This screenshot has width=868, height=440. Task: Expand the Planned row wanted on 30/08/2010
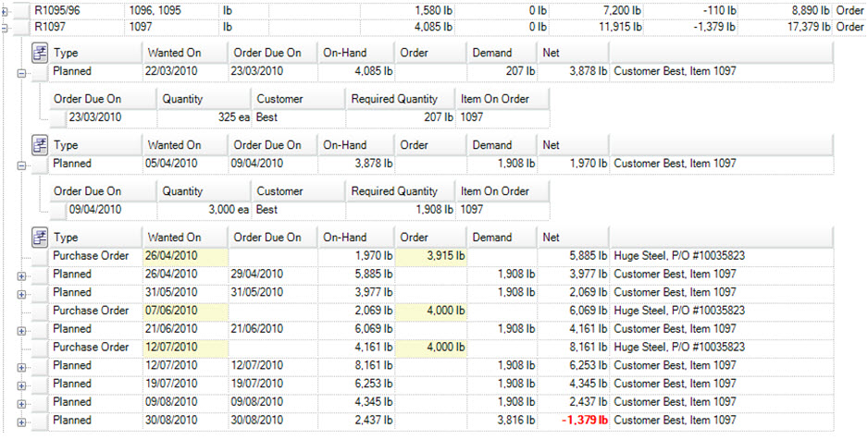[x=22, y=422]
